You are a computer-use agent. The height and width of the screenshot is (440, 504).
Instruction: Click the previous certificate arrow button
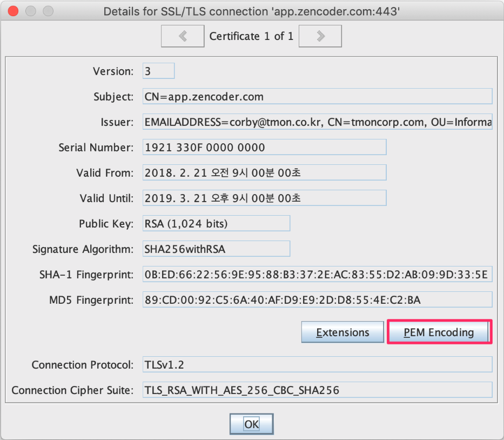click(183, 36)
